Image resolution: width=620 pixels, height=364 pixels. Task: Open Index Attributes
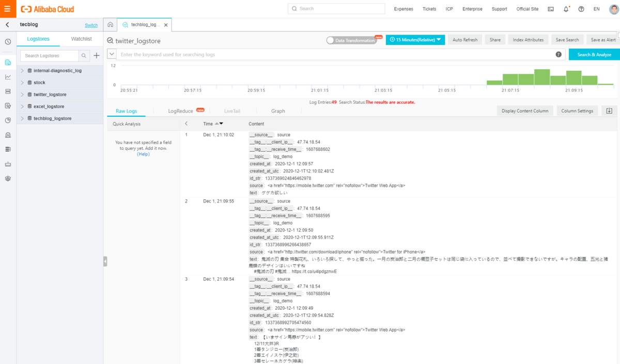528,40
